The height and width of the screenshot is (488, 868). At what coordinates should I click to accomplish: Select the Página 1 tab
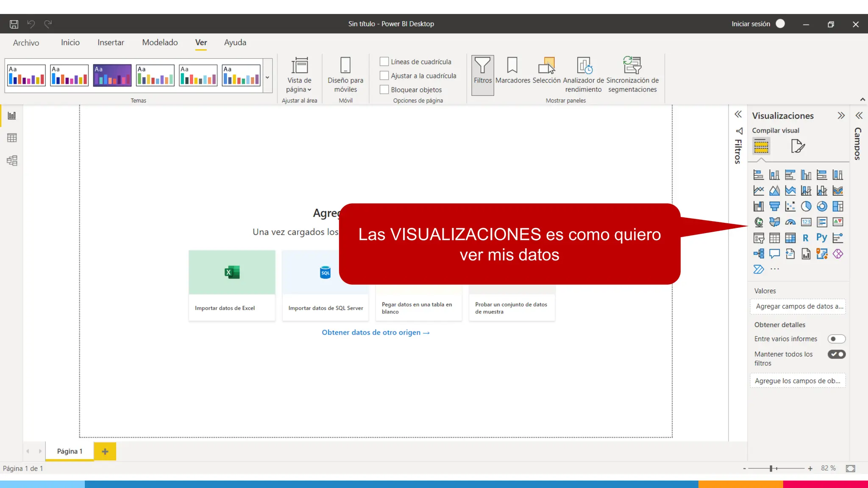tap(70, 451)
